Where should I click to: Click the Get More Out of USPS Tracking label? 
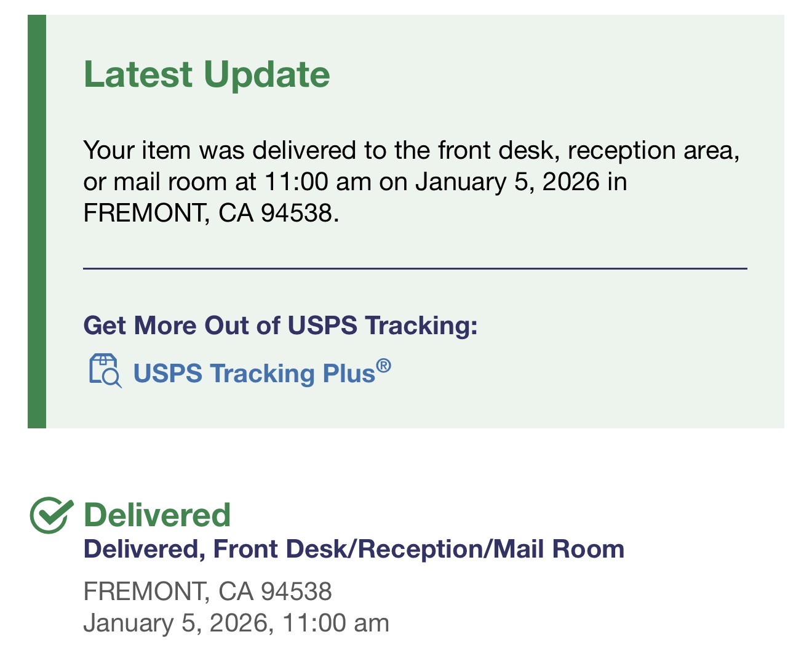click(x=280, y=326)
